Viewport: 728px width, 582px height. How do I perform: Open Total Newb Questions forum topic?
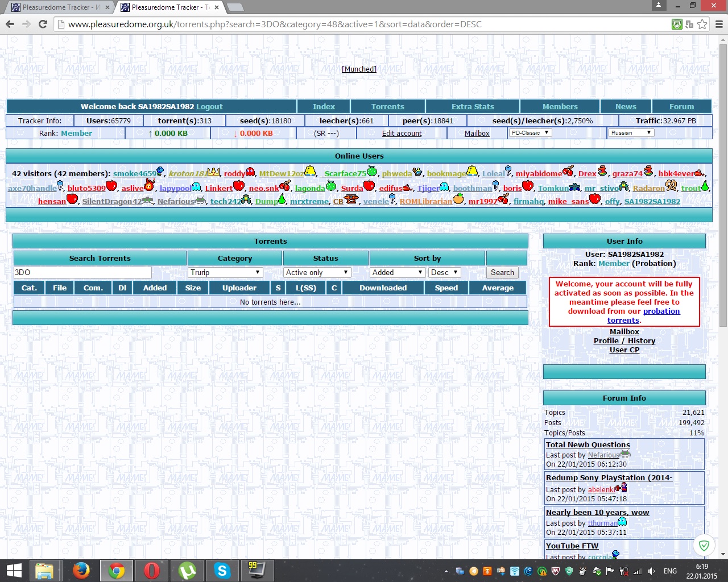click(588, 444)
